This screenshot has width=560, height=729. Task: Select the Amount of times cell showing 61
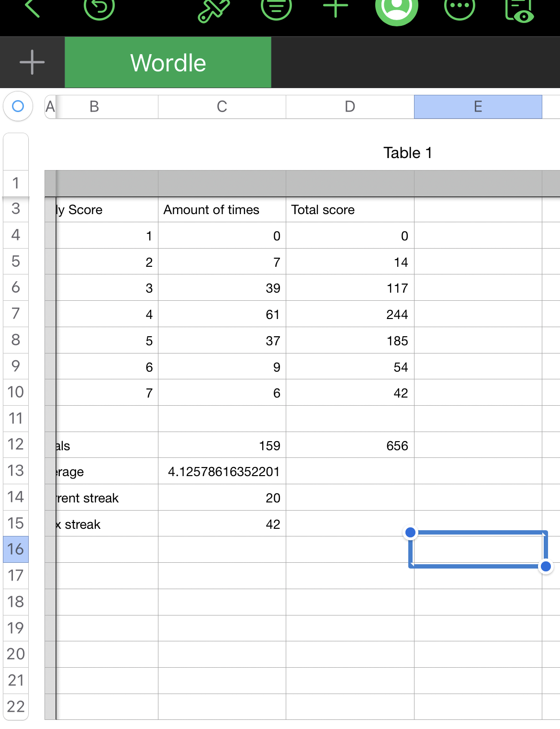point(222,314)
